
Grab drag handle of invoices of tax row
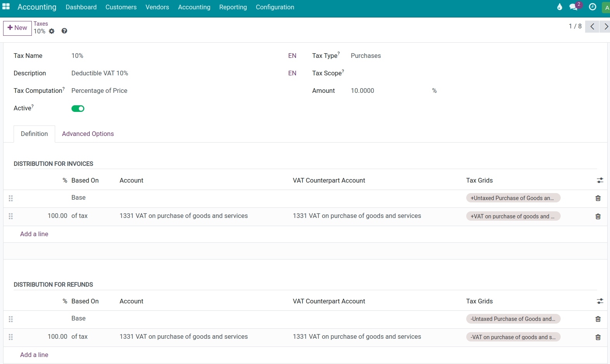10,216
